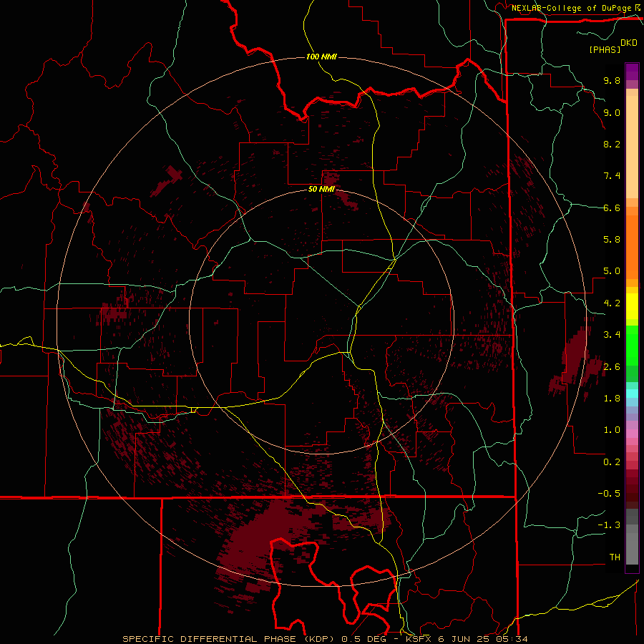The width and height of the screenshot is (644, 644).
Task: Click the 2.6 value on color scale
Action: [x=612, y=366]
